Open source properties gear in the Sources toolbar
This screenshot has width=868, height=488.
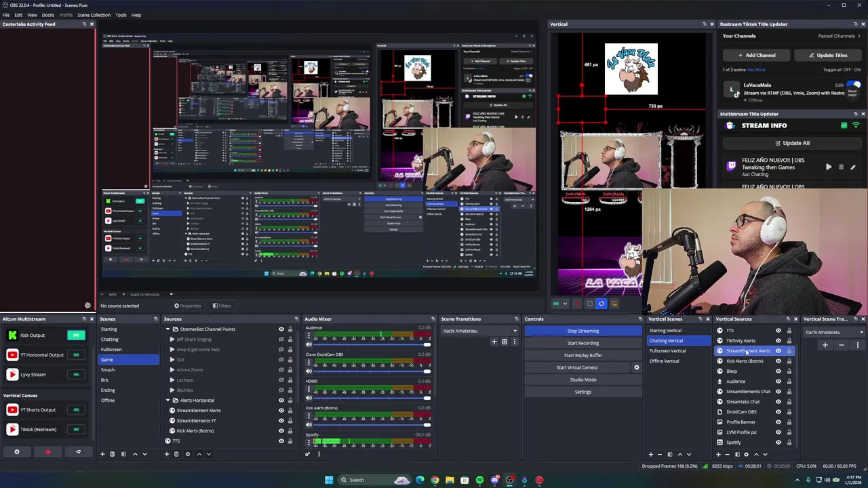click(x=188, y=454)
